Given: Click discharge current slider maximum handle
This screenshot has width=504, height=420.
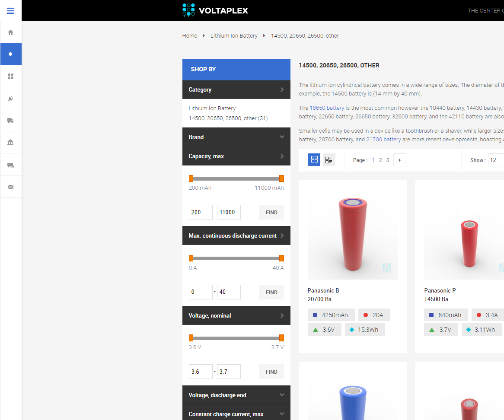Looking at the screenshot, I should click(281, 258).
